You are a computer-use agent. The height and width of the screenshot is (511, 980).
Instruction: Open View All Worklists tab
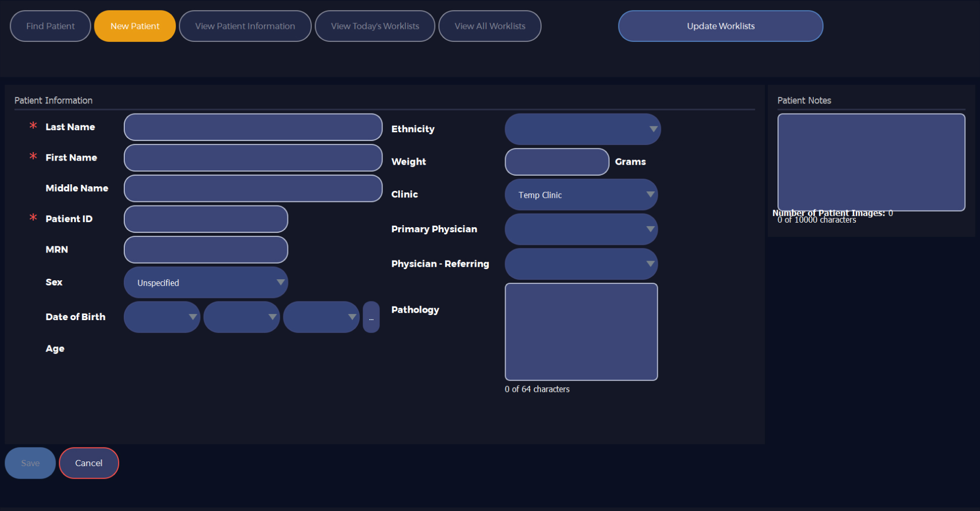(489, 26)
